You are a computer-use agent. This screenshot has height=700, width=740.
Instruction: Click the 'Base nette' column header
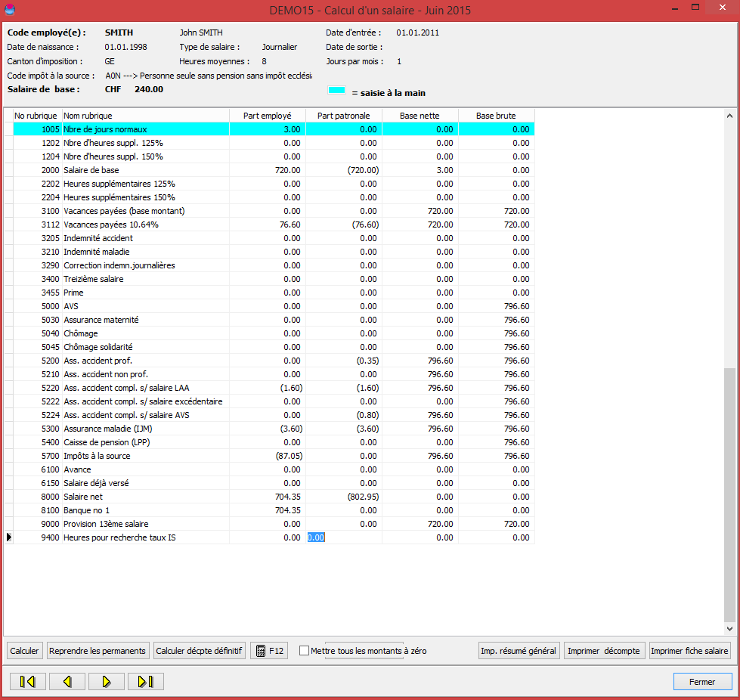pyautogui.click(x=420, y=116)
